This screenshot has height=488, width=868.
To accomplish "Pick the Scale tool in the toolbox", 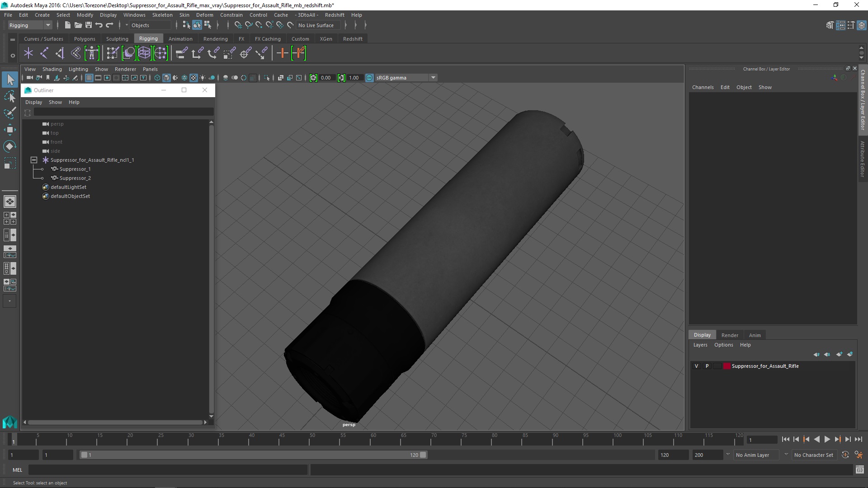I will (10, 163).
